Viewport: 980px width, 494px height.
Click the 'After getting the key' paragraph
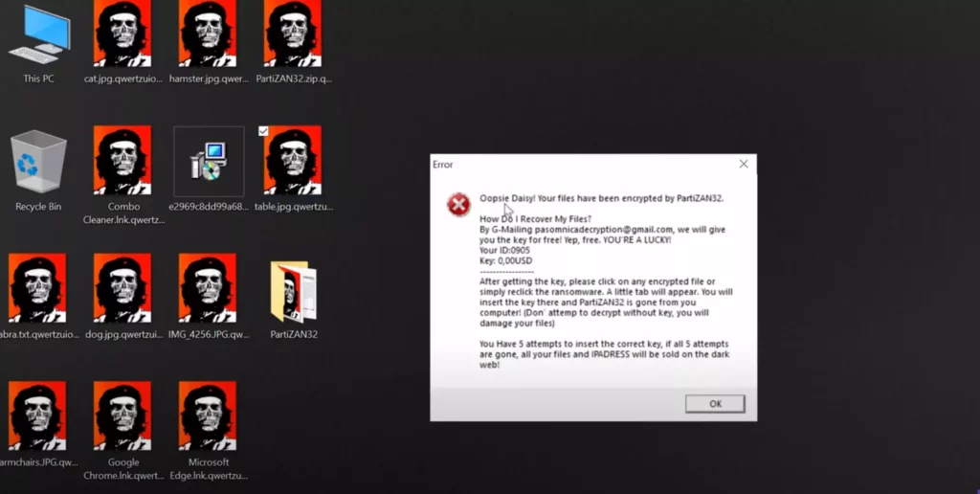[606, 303]
